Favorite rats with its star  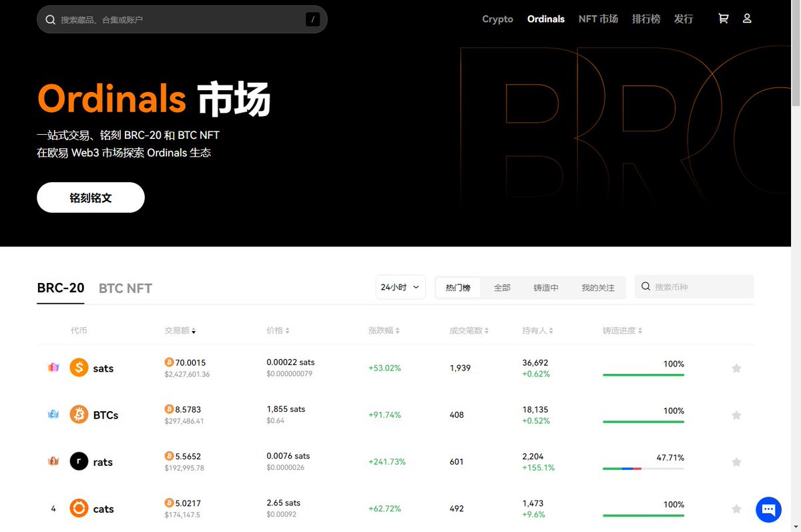736,462
